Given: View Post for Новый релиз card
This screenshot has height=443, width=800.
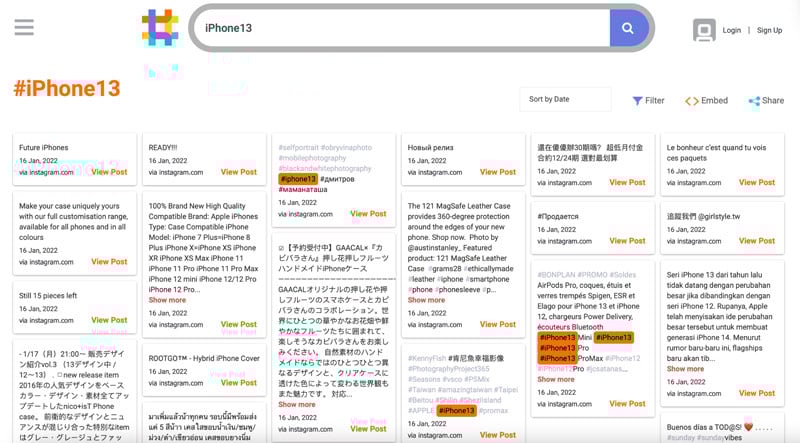Looking at the screenshot, I should (498, 172).
